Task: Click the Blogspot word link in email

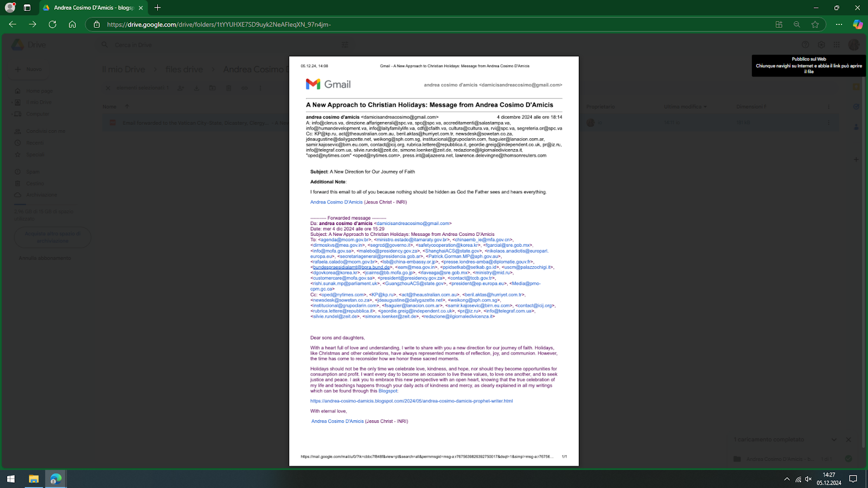Action: (388, 391)
